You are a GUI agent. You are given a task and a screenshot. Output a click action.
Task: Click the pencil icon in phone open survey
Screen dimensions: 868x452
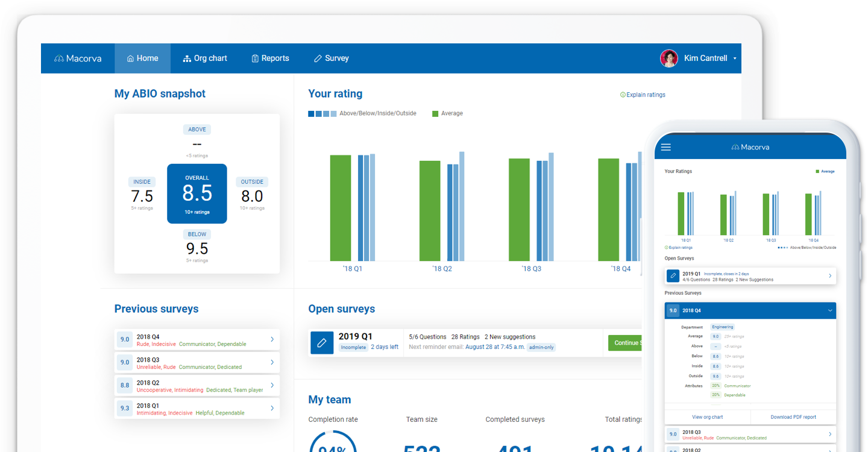(673, 276)
